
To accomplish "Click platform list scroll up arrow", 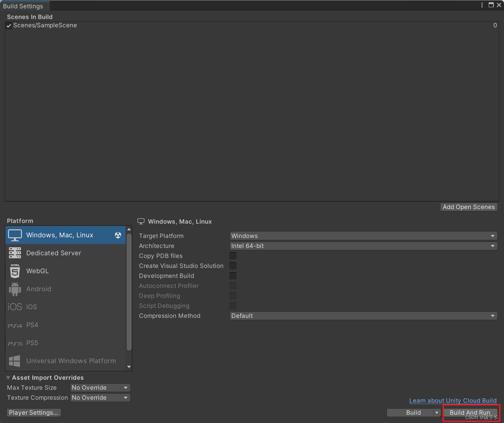I will [129, 229].
